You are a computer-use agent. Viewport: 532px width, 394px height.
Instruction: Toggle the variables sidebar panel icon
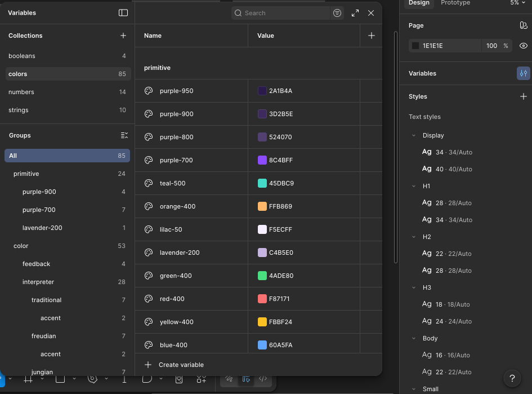(123, 13)
